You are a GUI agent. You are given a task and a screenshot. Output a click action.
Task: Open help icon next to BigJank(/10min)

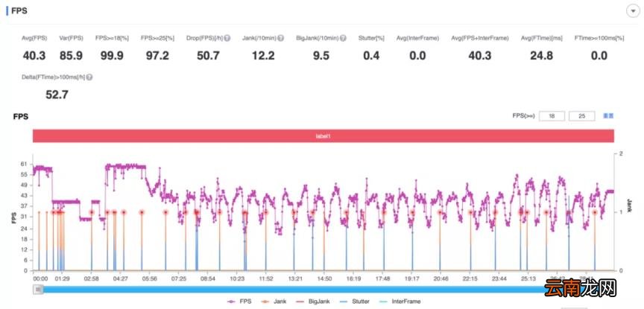pyautogui.click(x=343, y=38)
